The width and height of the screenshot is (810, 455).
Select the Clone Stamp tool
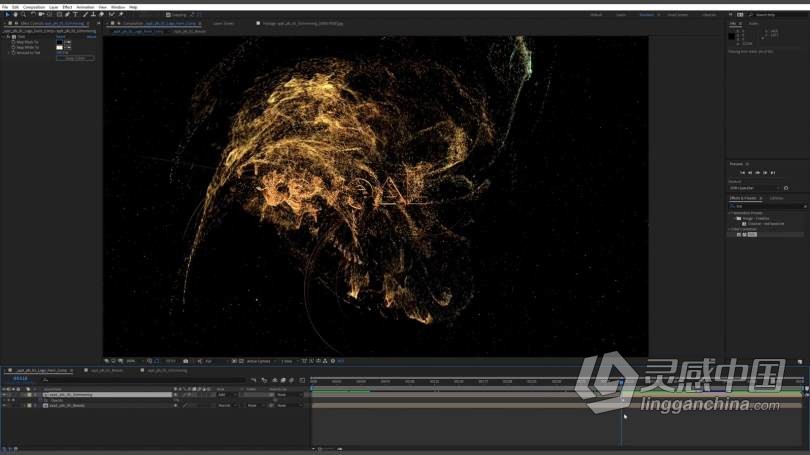point(93,15)
